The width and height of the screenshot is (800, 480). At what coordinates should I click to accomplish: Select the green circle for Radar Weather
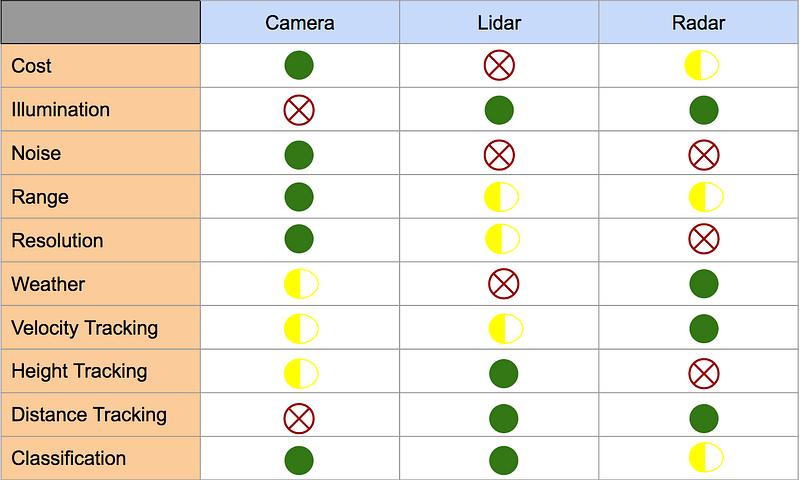704,284
